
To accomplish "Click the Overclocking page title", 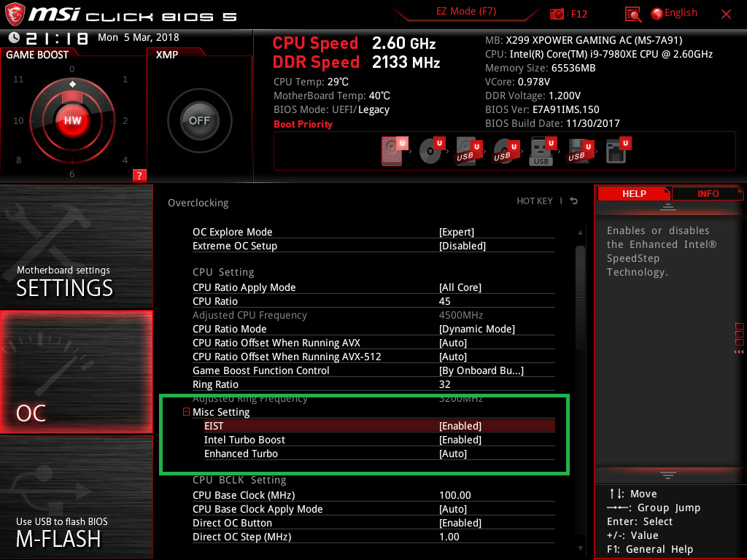I will [x=198, y=203].
